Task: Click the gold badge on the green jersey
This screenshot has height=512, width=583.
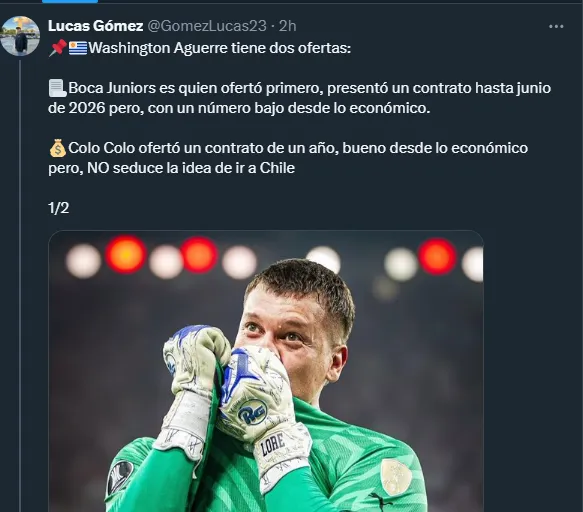Action: [396, 477]
